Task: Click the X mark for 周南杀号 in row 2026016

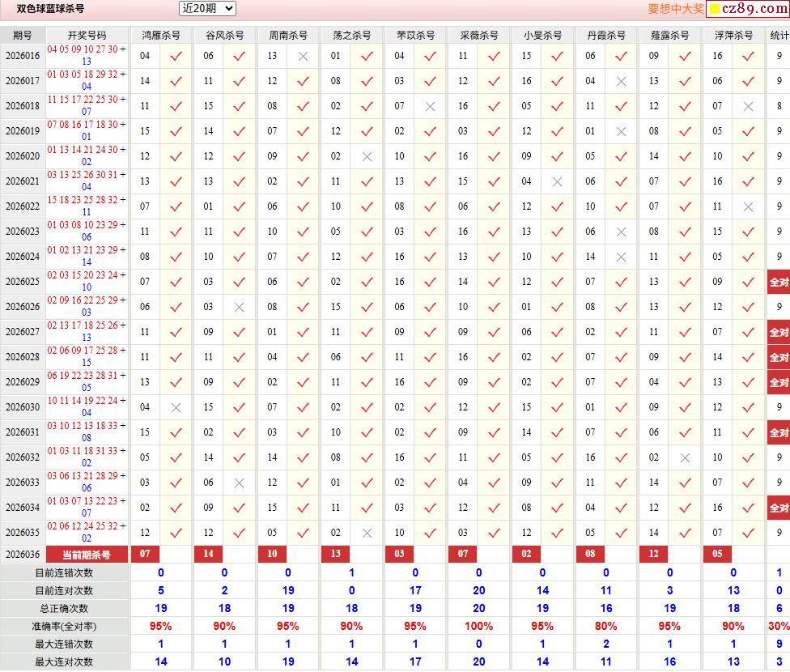Action: point(303,56)
